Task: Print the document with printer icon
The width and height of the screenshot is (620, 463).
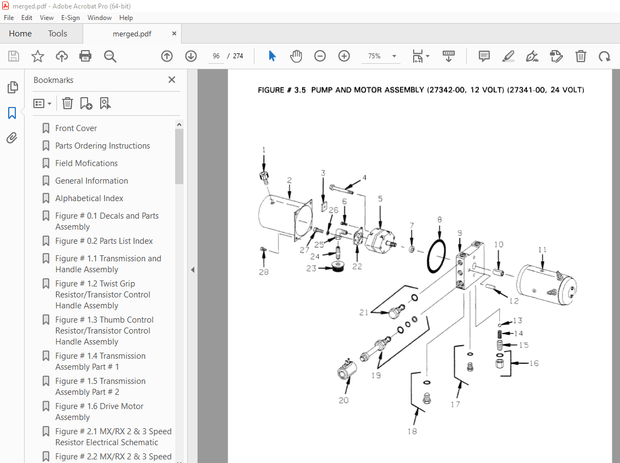Action: [85, 56]
